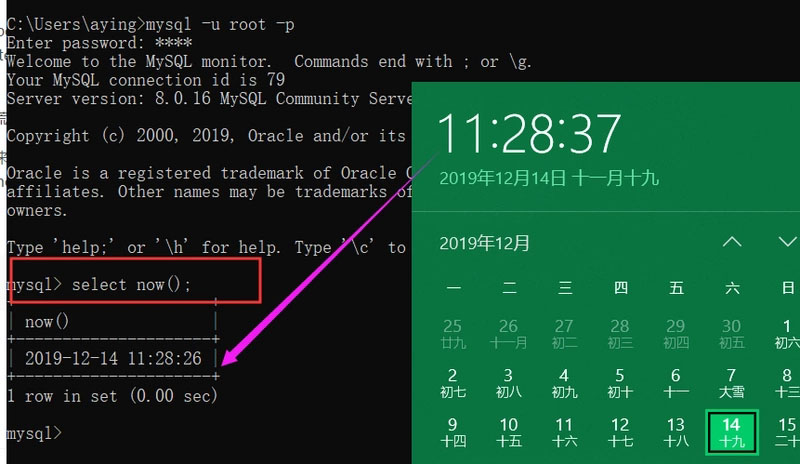The image size is (800, 464).
Task: Select December 15 in calendar
Action: (787, 432)
